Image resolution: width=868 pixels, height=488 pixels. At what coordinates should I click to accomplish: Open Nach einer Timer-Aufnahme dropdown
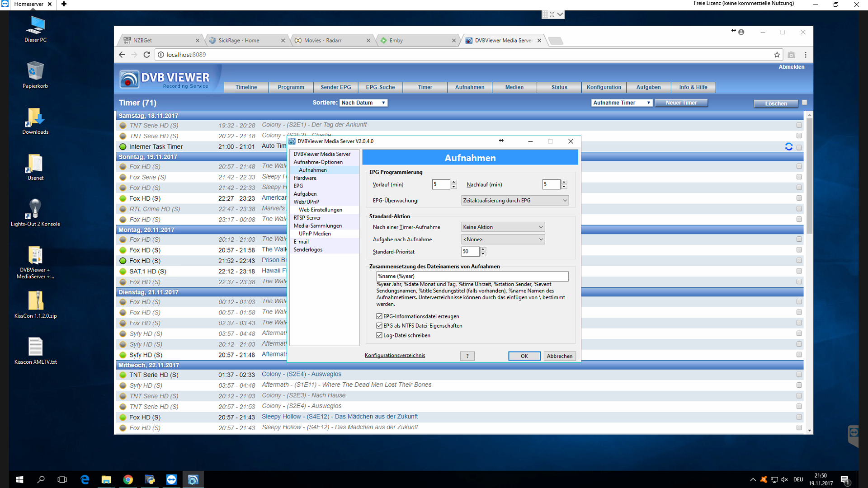pyautogui.click(x=503, y=227)
